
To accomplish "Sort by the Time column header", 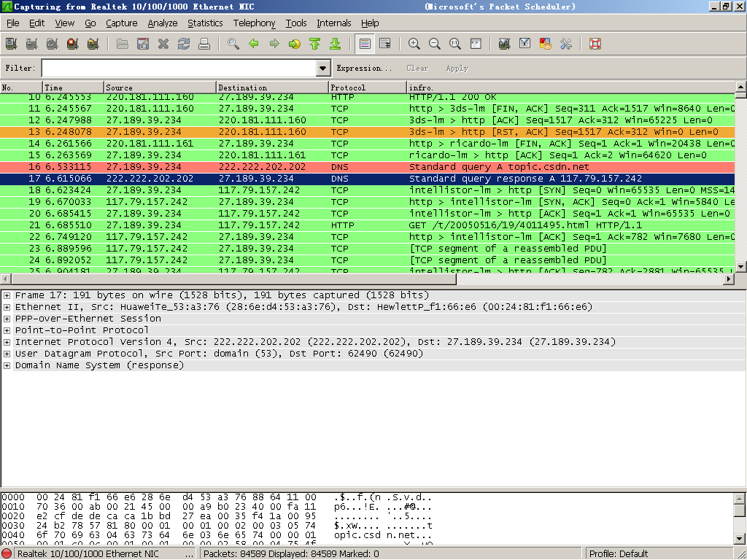I will (x=74, y=87).
